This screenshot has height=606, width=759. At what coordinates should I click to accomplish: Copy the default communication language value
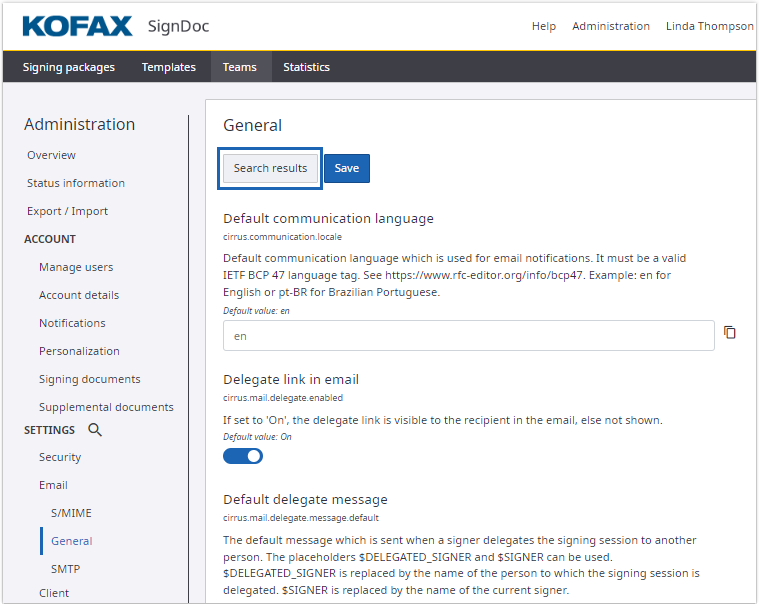(x=729, y=333)
